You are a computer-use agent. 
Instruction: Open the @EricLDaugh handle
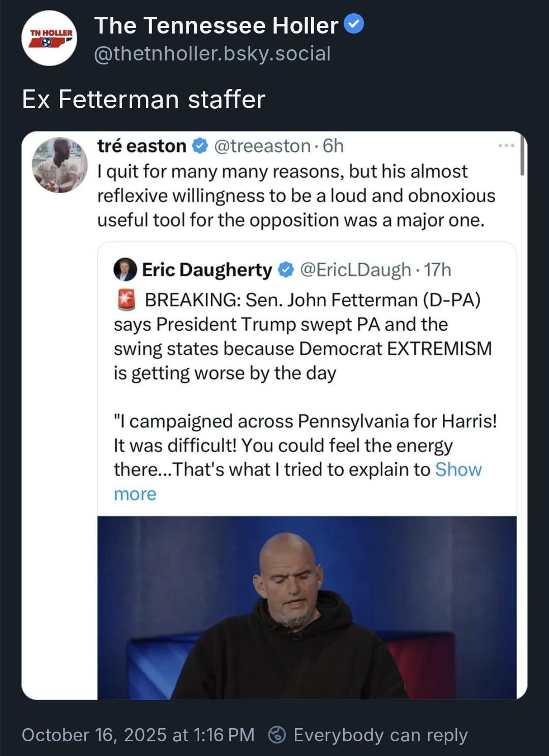[x=356, y=270]
